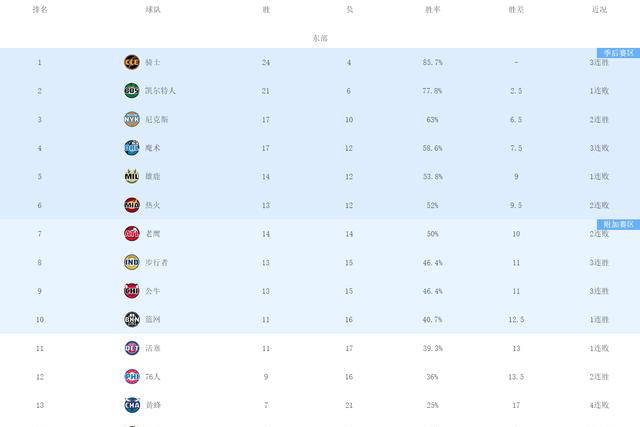Click the Bucks (雄鹿) team logo
The width and height of the screenshot is (640, 427).
tap(131, 176)
